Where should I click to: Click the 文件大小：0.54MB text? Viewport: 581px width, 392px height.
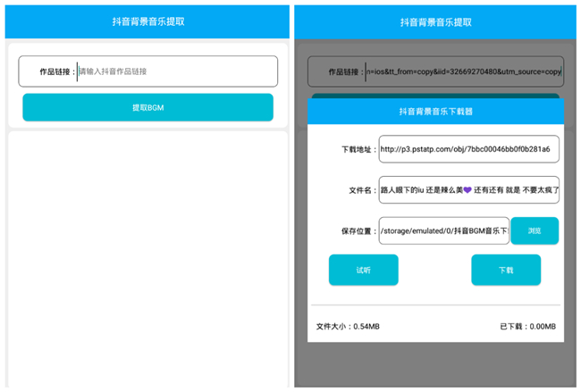[x=348, y=327]
